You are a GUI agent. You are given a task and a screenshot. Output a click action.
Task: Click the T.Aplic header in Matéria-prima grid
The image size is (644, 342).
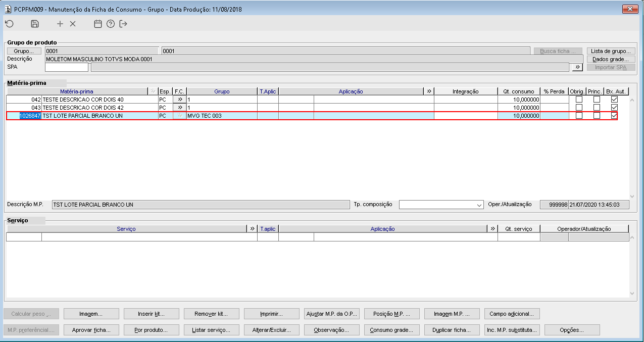268,91
